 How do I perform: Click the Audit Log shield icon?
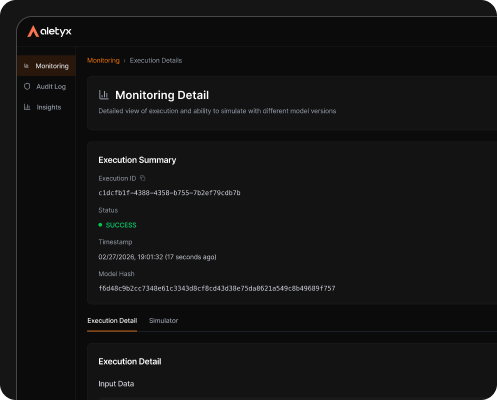point(27,87)
